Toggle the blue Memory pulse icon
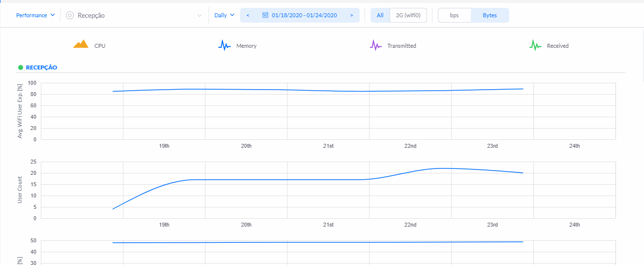 224,45
